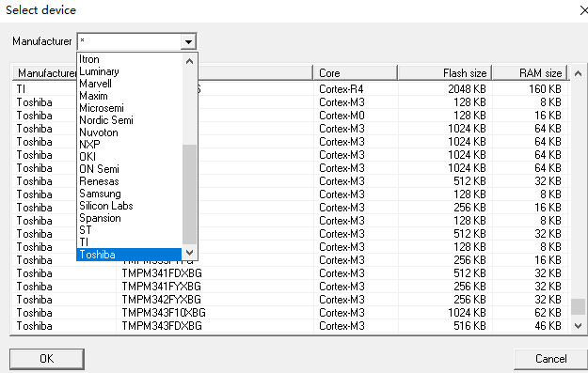Pick Silicon Labs from the list
This screenshot has width=588, height=373.
129,206
